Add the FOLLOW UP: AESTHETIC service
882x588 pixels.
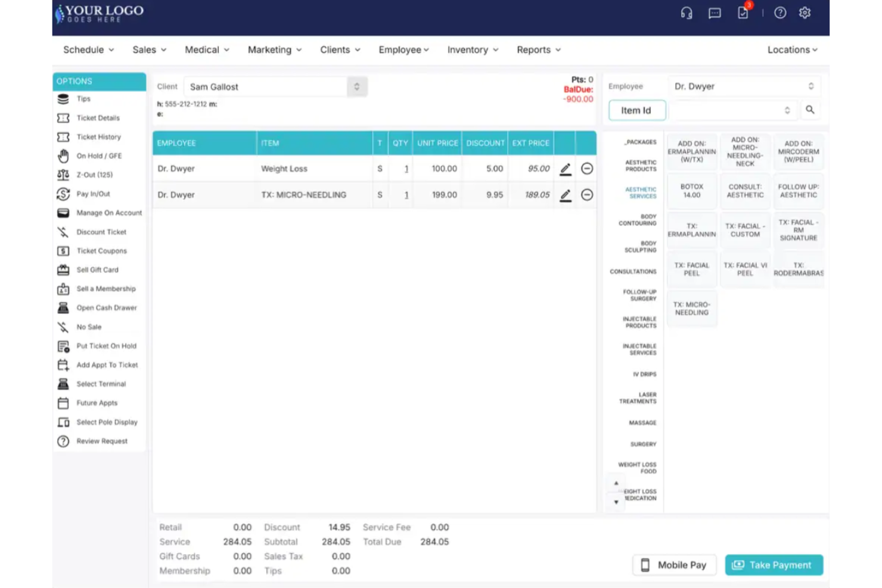pos(799,191)
